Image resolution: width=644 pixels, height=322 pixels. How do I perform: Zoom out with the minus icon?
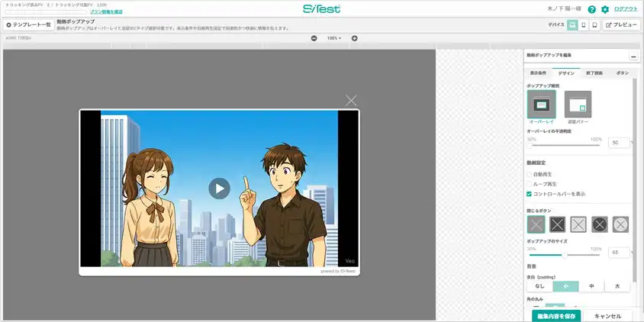click(x=314, y=38)
